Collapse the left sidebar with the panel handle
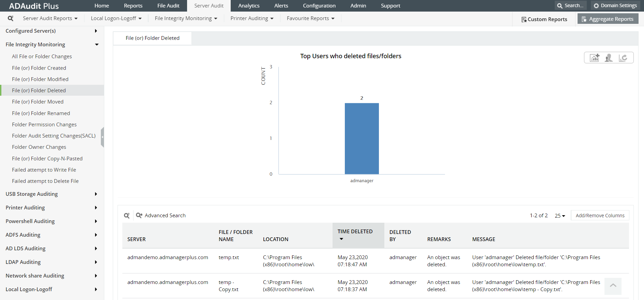644x300 pixels. click(102, 137)
